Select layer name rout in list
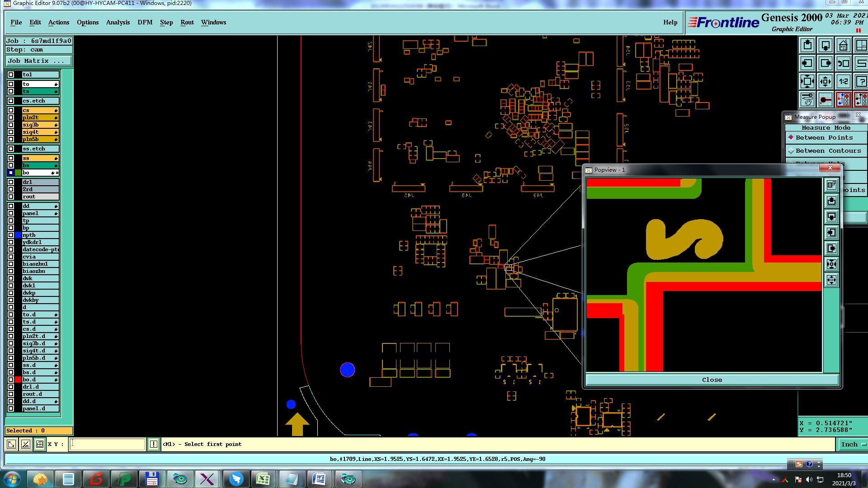 point(40,197)
